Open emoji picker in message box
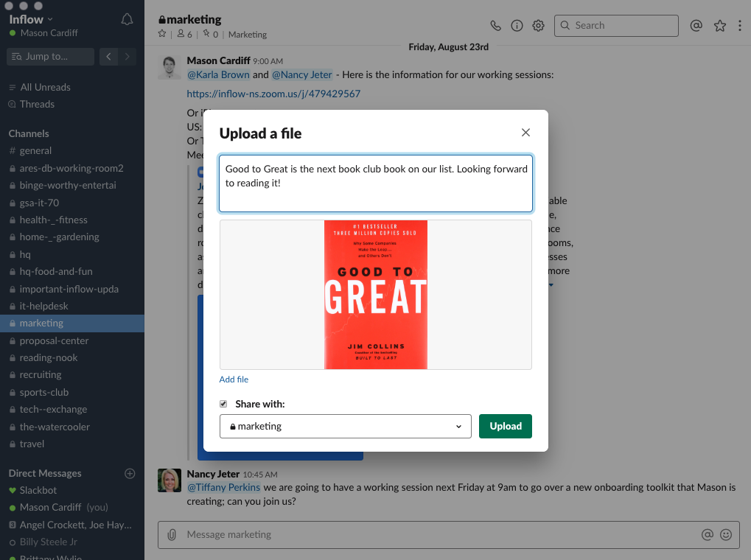The image size is (751, 560). pyautogui.click(x=726, y=535)
